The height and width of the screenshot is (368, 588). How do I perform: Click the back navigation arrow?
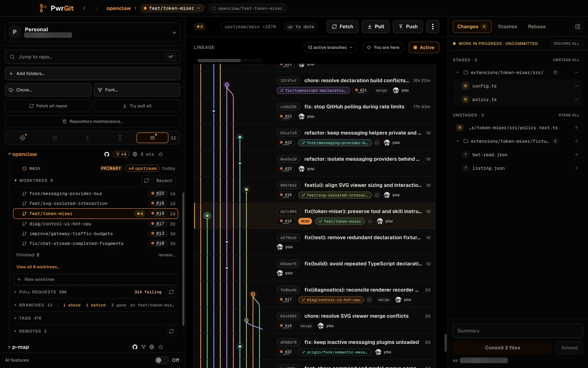coord(84,8)
